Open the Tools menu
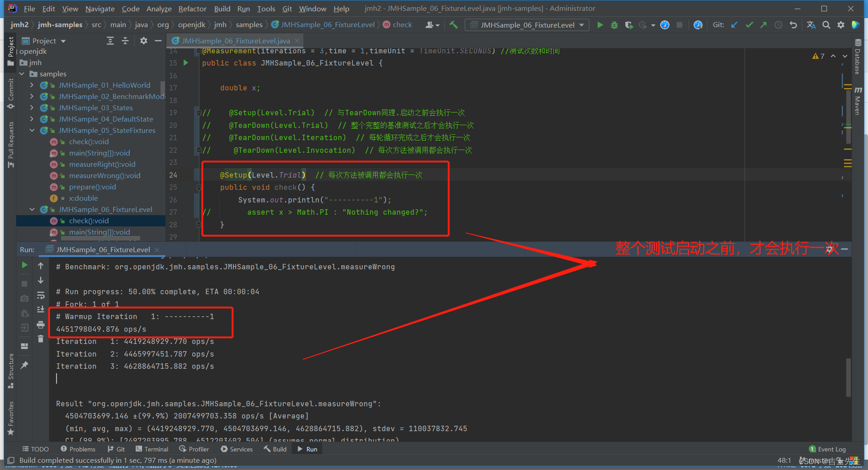 [x=266, y=9]
